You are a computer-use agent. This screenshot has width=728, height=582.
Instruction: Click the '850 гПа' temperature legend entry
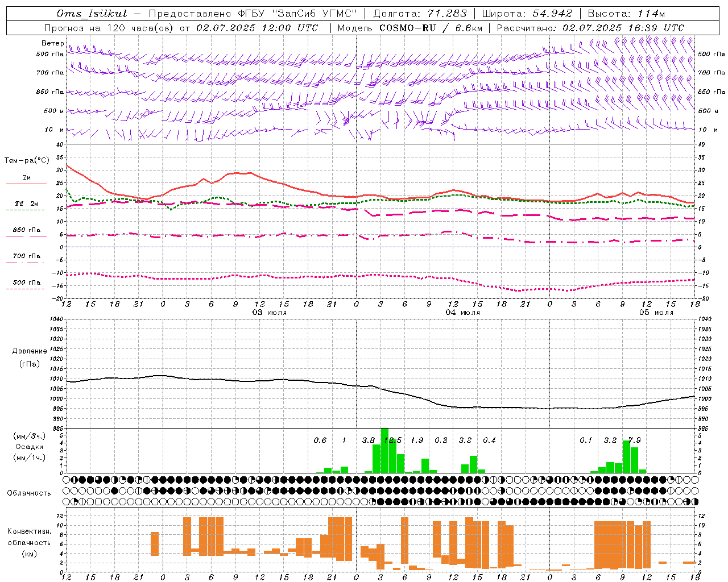coord(27,230)
